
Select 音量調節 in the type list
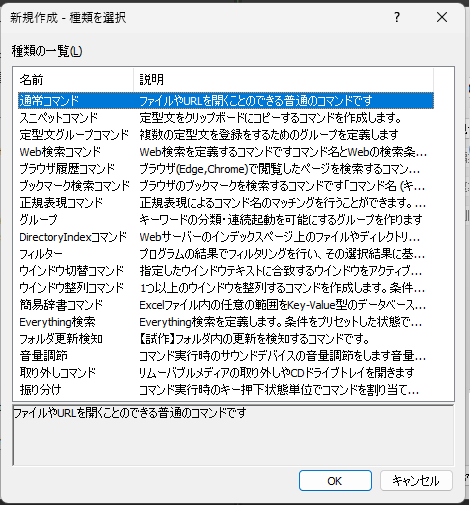[x=226, y=356]
